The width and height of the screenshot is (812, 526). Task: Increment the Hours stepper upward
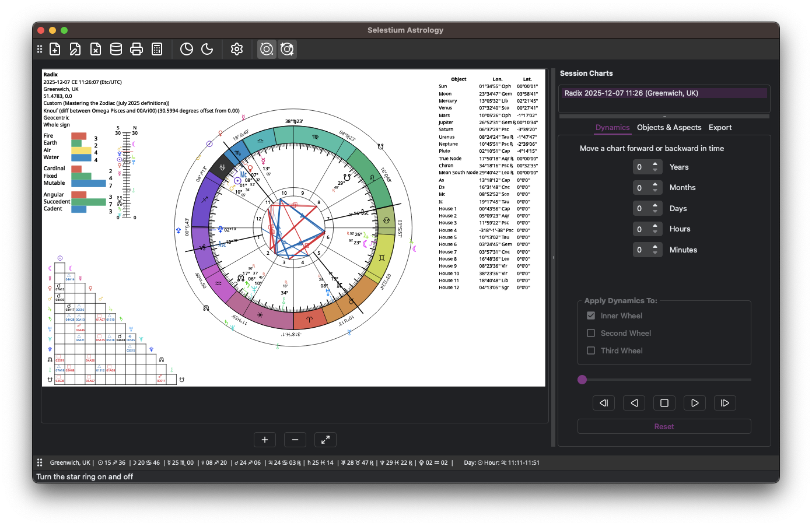pos(656,226)
